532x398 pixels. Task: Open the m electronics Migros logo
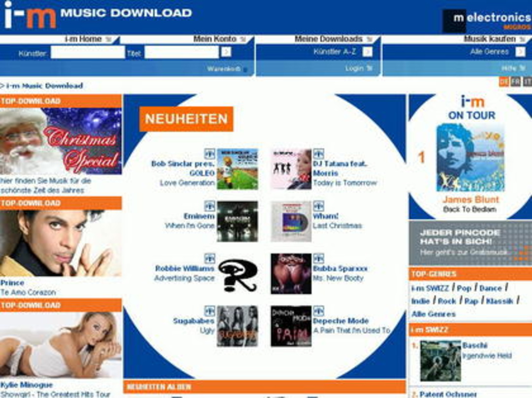point(487,21)
